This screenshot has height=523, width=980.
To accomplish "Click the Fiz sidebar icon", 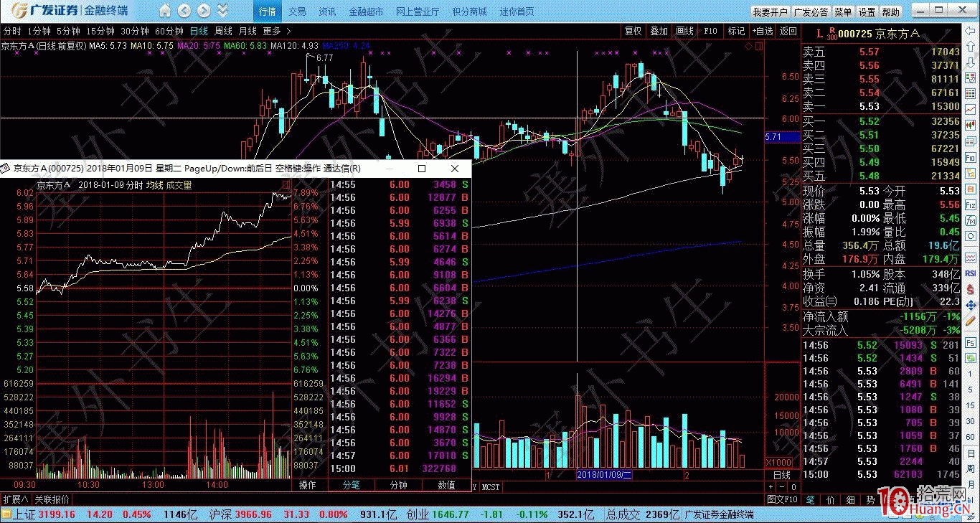I will click(970, 204).
